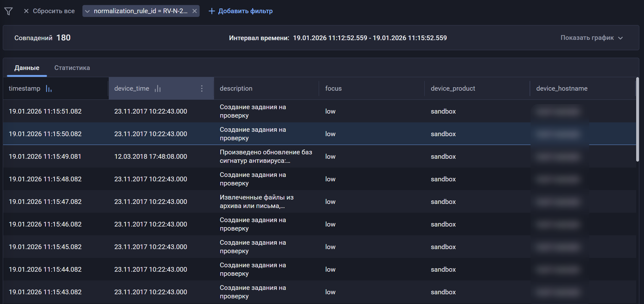Click the device_hostname column header
Image resolution: width=644 pixels, height=304 pixels.
click(562, 88)
